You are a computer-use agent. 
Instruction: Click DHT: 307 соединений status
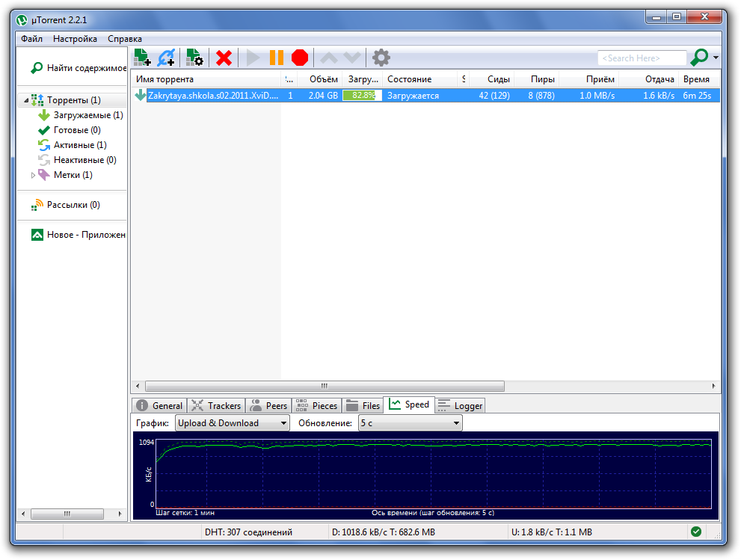tap(248, 532)
